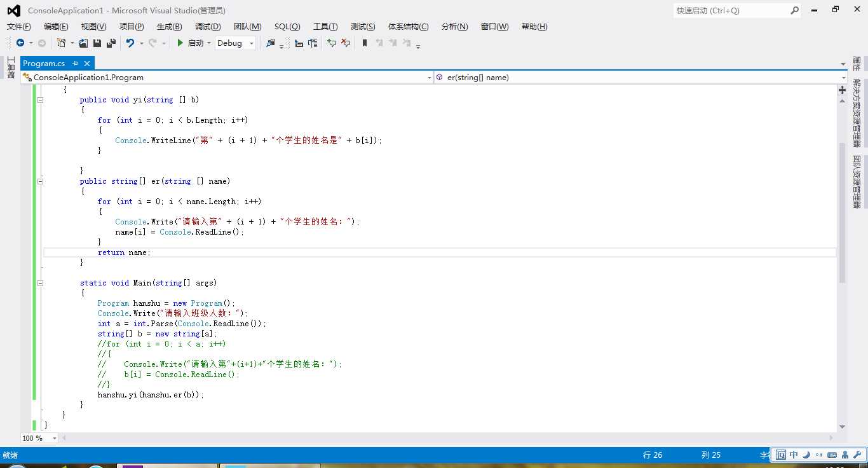
Task: Click the Quick Launch search magnifier icon
Action: (794, 10)
